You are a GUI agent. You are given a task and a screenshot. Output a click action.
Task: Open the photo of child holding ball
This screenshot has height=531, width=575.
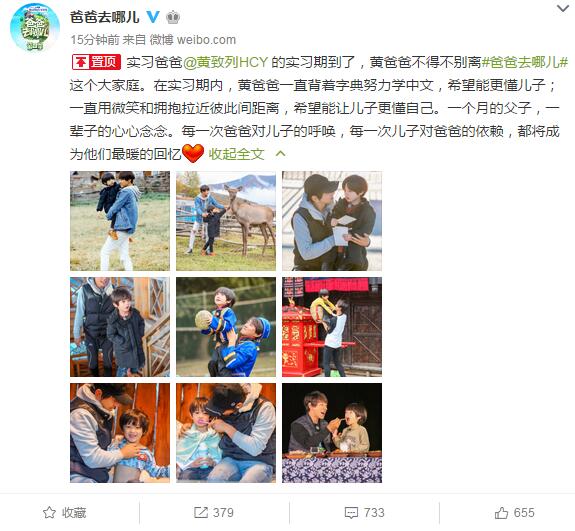[x=226, y=327]
